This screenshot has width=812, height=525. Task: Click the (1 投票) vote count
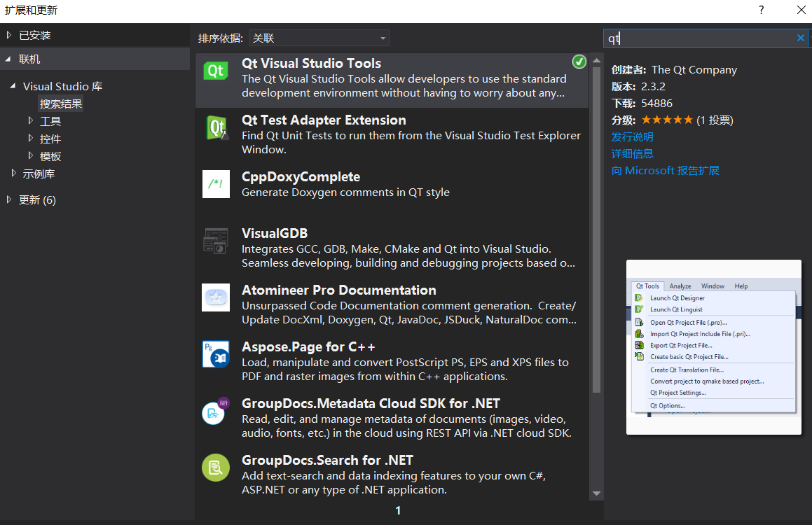[715, 120]
